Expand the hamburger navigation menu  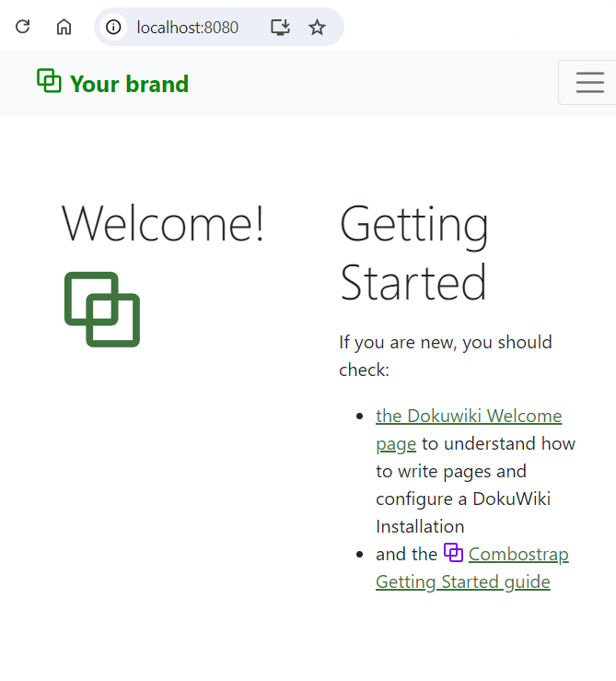(x=589, y=83)
